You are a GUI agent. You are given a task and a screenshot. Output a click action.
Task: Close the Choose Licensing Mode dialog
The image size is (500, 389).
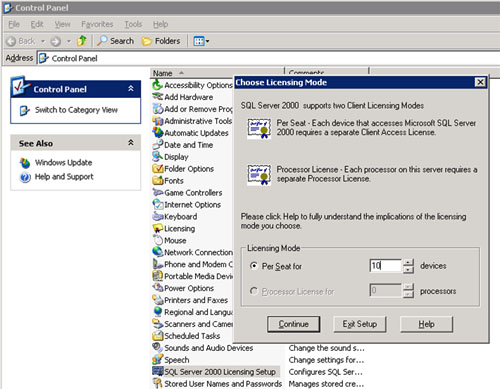click(480, 82)
